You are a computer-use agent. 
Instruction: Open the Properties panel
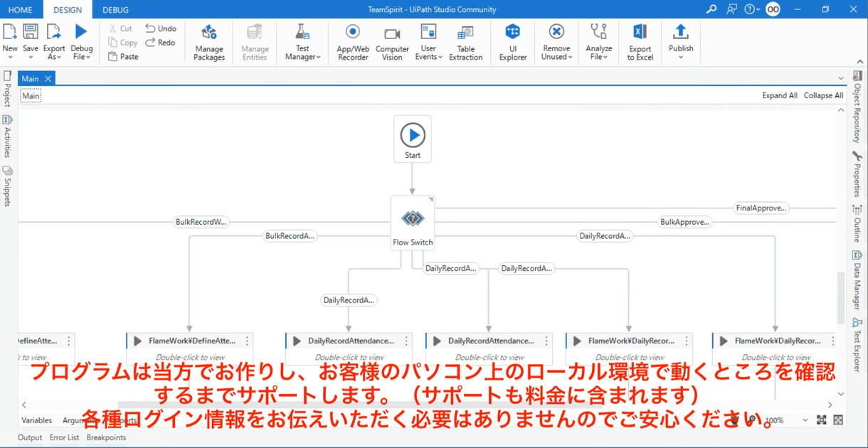[x=857, y=174]
